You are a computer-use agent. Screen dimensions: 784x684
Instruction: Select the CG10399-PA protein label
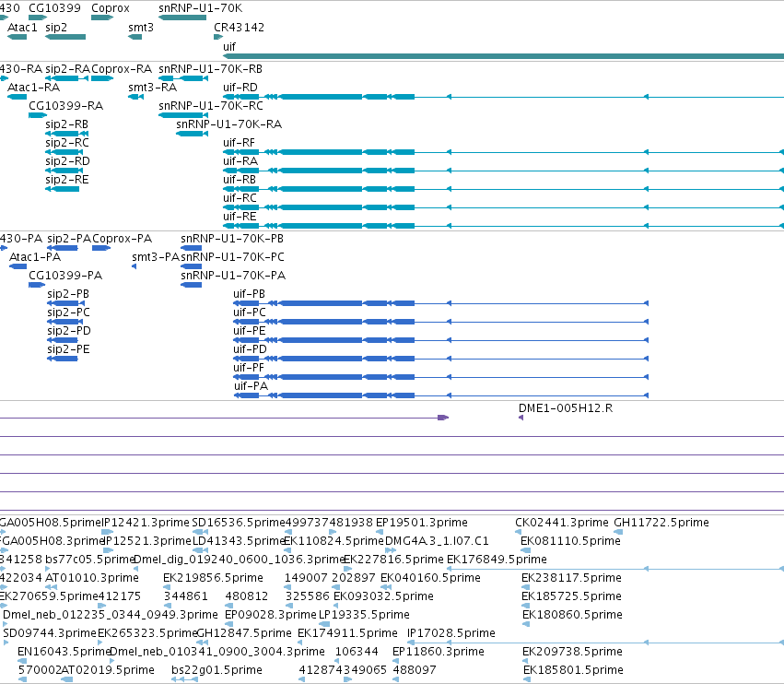65,276
